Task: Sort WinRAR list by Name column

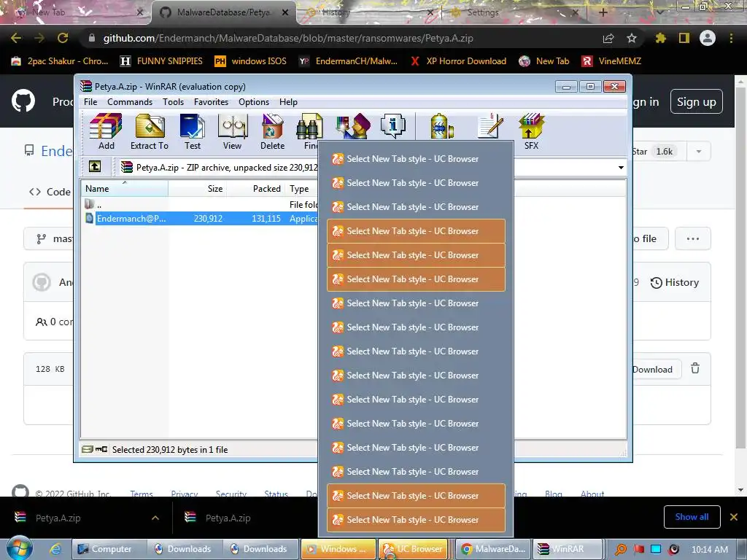Action: (x=124, y=189)
